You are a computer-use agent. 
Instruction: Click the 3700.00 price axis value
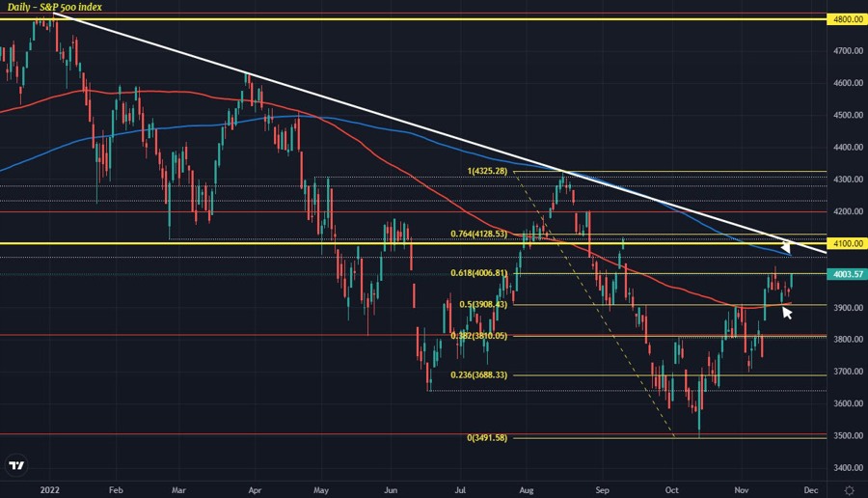(848, 372)
